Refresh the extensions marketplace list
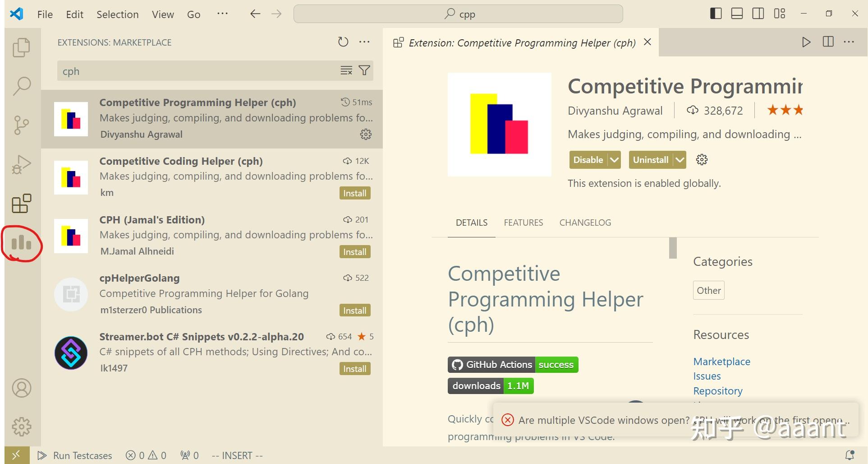The image size is (868, 464). tap(343, 42)
